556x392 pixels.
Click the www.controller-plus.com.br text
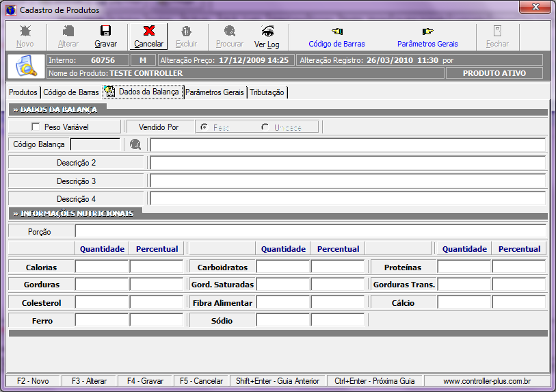(487, 380)
